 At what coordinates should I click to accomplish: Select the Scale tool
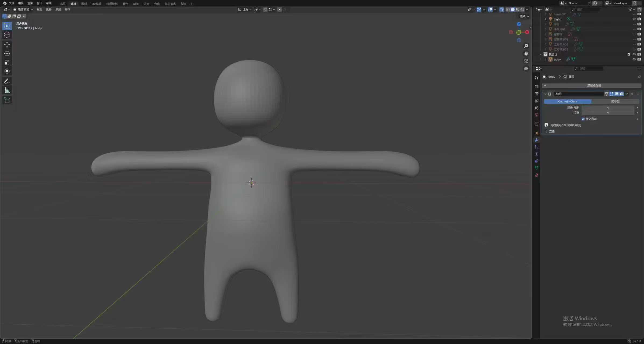point(7,62)
